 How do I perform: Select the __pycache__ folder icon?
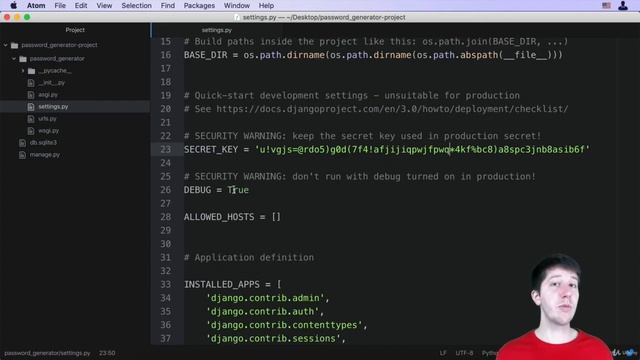click(x=31, y=71)
